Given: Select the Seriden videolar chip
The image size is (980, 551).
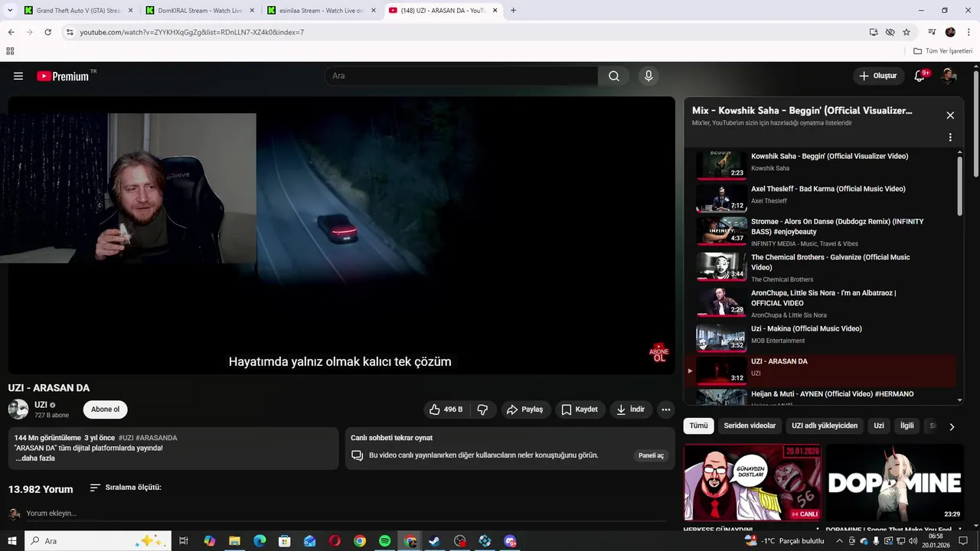Looking at the screenshot, I should (x=750, y=425).
